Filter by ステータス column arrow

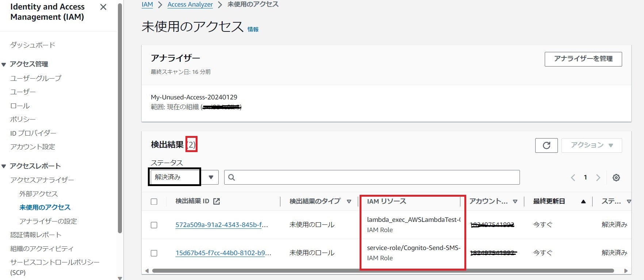point(629,201)
